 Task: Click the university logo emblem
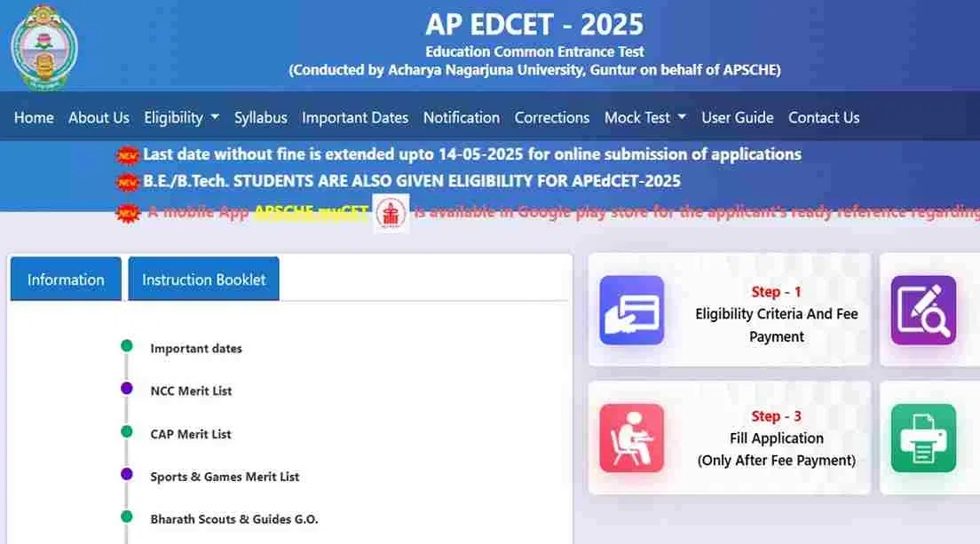point(44,46)
